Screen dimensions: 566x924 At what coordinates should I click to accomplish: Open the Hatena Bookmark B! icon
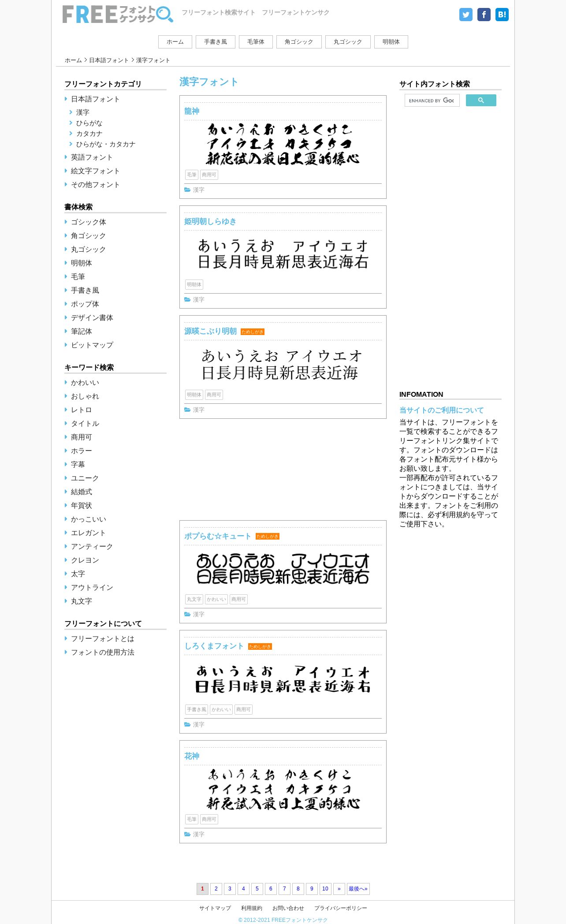point(502,15)
